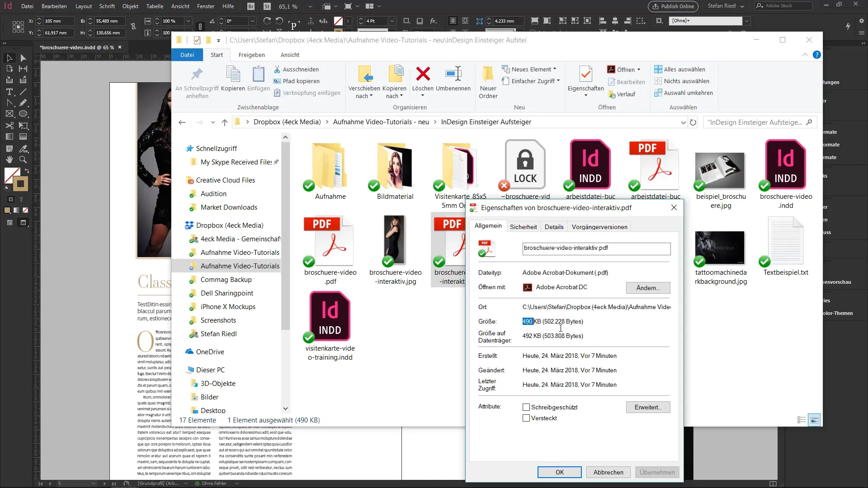Switch to the Sicherheit tab

(x=523, y=227)
